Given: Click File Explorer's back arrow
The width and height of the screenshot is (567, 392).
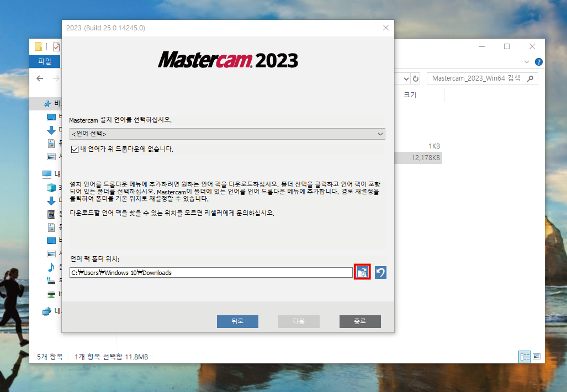Looking at the screenshot, I should 40,78.
